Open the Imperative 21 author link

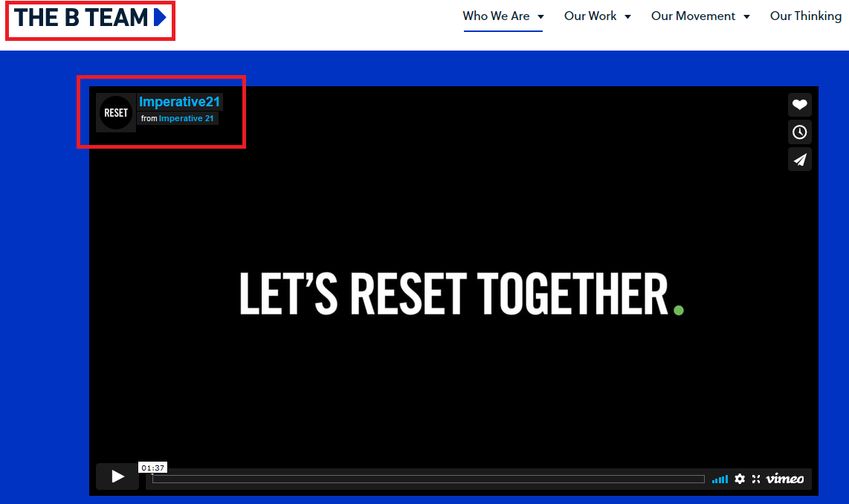(187, 118)
